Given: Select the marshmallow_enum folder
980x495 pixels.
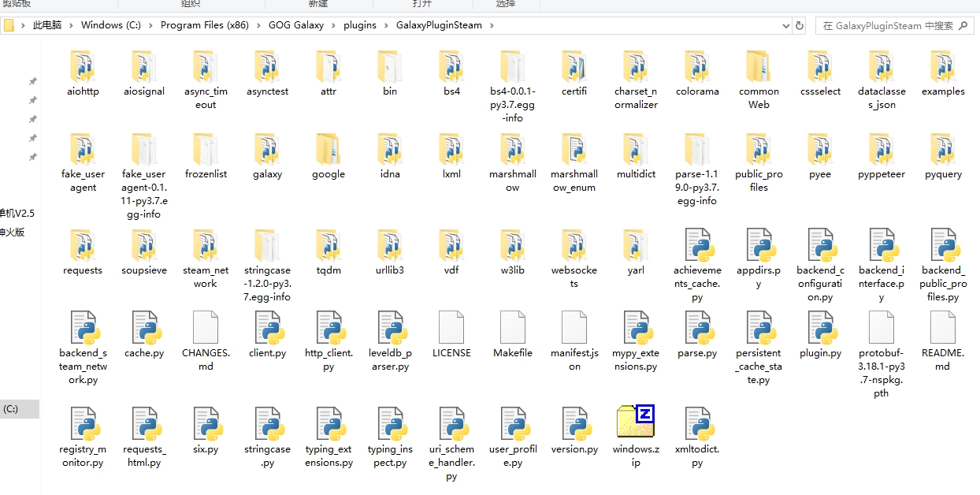Looking at the screenshot, I should click(574, 164).
